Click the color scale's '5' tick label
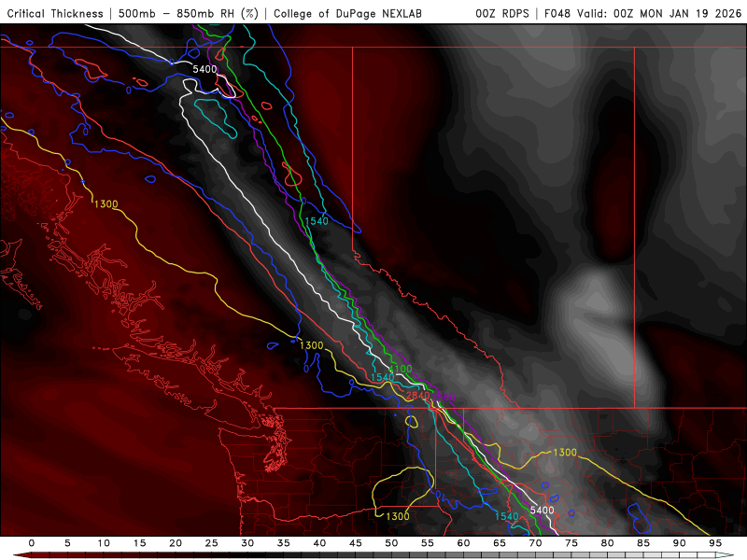Image resolution: width=747 pixels, height=560 pixels. pos(67,543)
